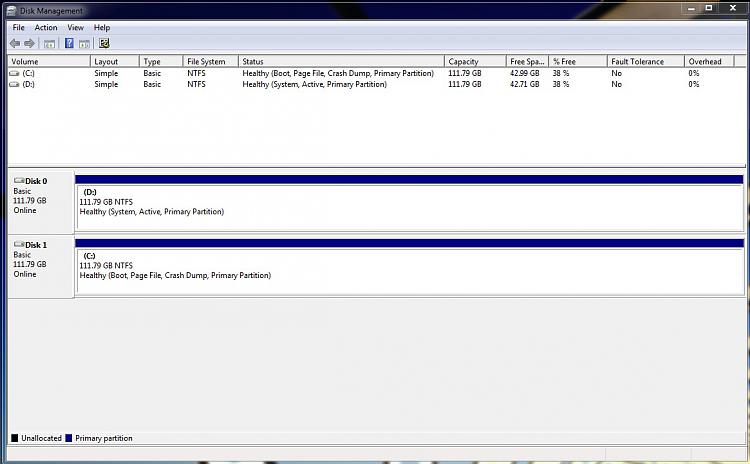Viewport: 750px width, 464px height.
Task: Toggle the Show/Hide Console Tree icon
Action: point(49,44)
